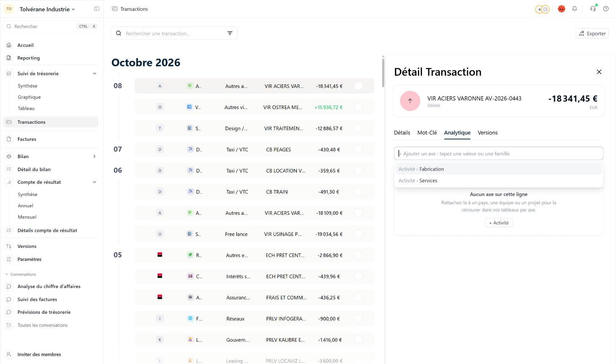Select checkbox for PRLV INFOGERA... row
616x364 pixels.
point(358,319)
